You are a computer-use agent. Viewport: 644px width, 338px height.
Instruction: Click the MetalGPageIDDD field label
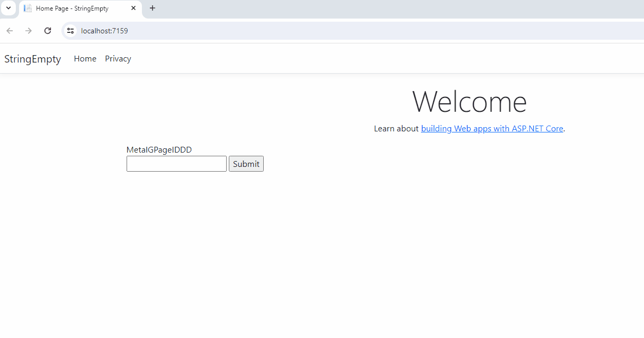[159, 149]
